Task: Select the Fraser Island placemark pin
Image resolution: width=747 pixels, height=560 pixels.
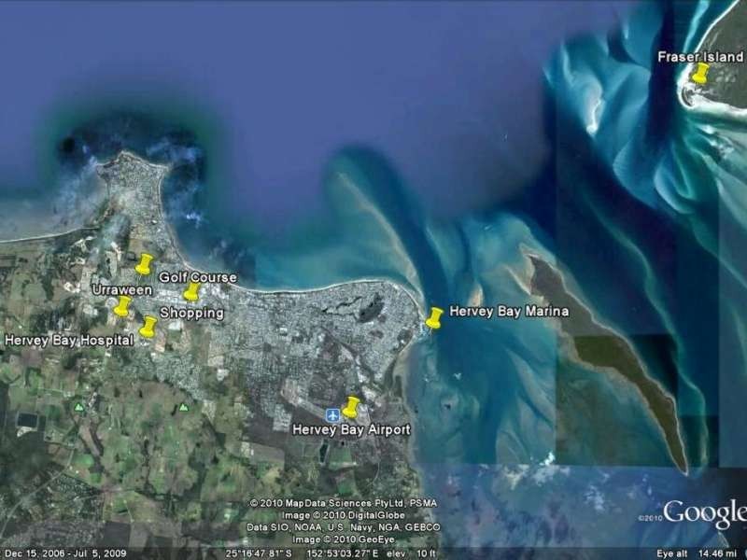Action: click(701, 70)
